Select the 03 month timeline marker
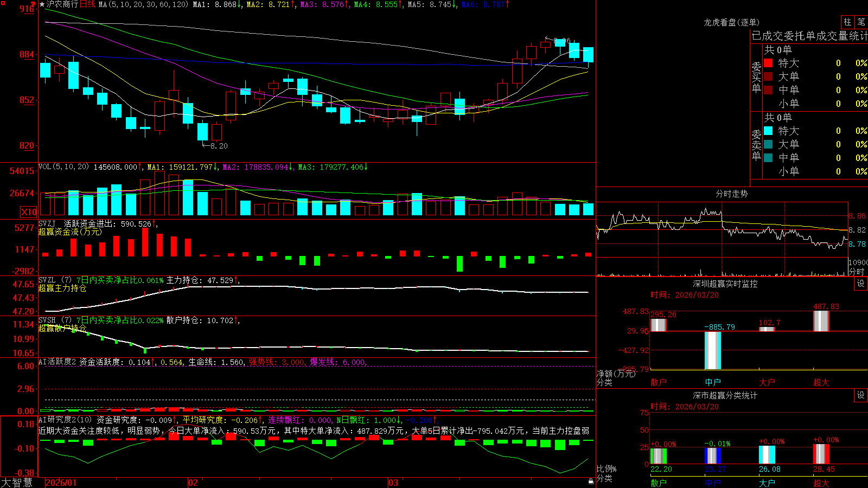868x488 pixels. pos(393,483)
